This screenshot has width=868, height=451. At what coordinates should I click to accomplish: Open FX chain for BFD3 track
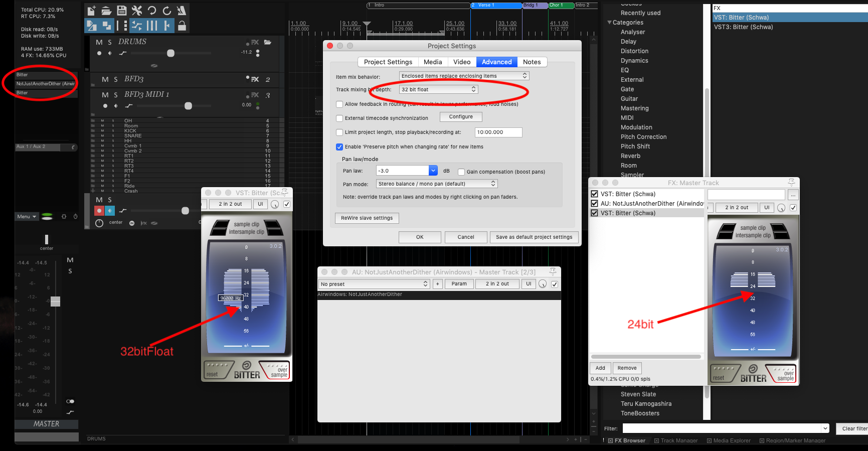[x=255, y=79]
